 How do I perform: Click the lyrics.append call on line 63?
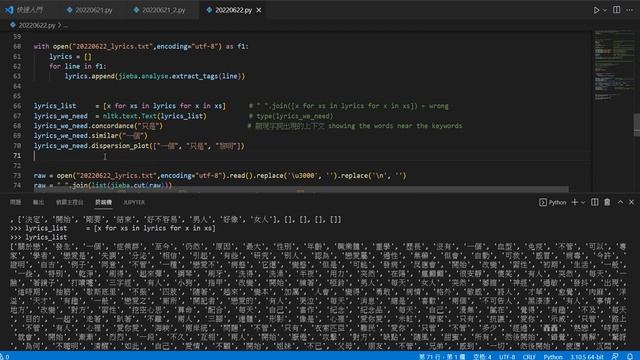(x=155, y=76)
